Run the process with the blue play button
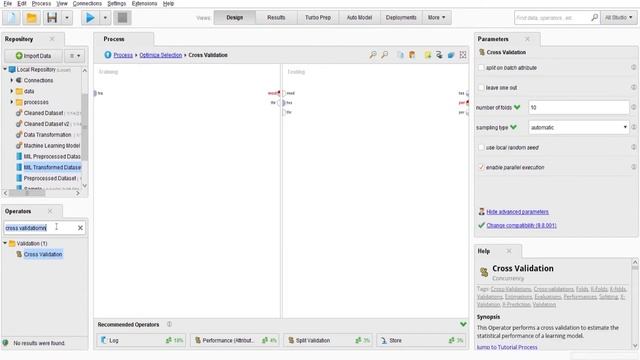 point(90,18)
